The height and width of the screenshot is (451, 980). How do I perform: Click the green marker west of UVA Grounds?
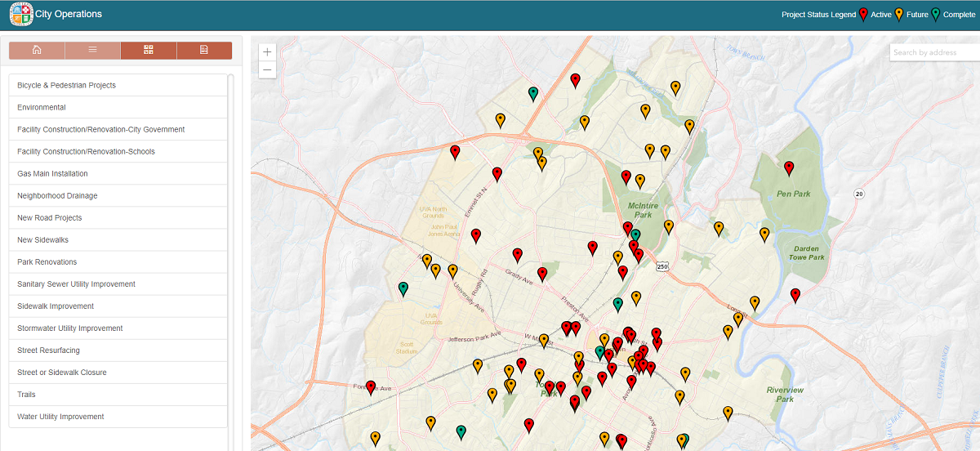click(403, 288)
